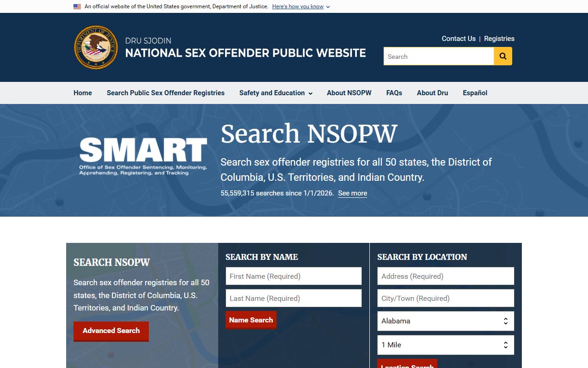
Task: Focus the Last Name (Required) field
Action: click(x=294, y=298)
